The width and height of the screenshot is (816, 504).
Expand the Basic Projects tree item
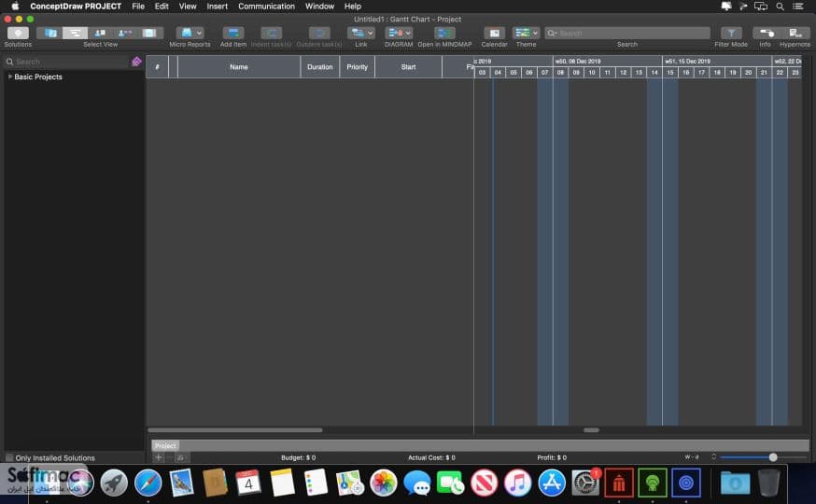(x=10, y=77)
